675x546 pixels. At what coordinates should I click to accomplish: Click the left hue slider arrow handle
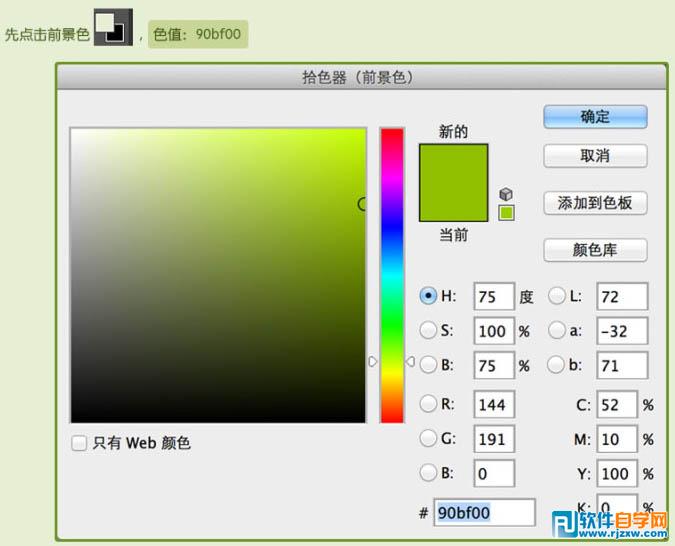tap(373, 361)
